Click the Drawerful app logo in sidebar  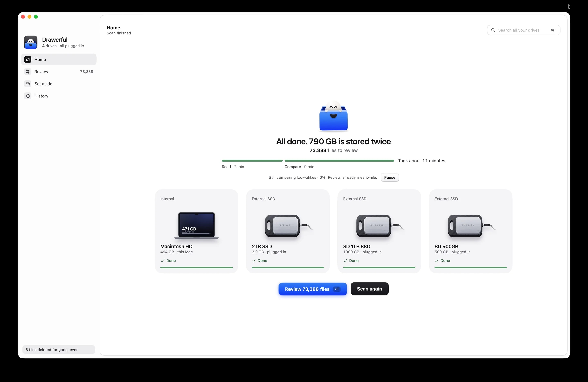pos(31,42)
